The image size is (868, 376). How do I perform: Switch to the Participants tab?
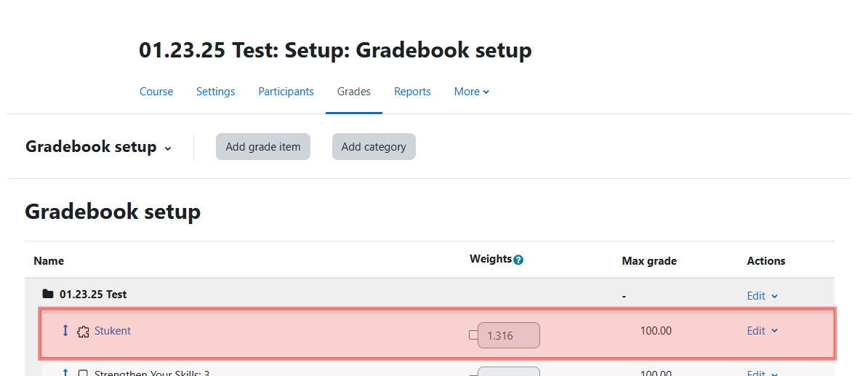tap(286, 92)
